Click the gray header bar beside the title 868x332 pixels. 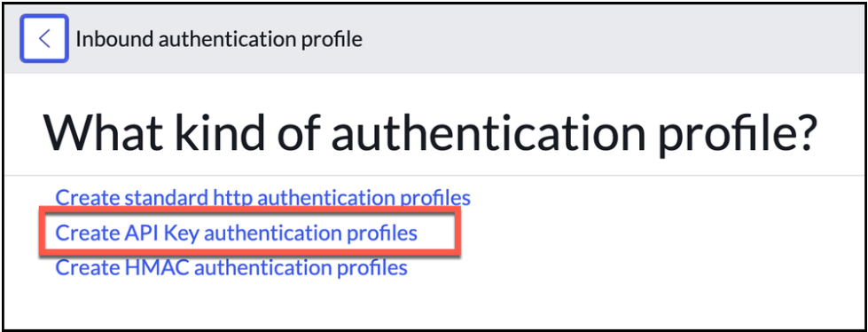(x=609, y=39)
